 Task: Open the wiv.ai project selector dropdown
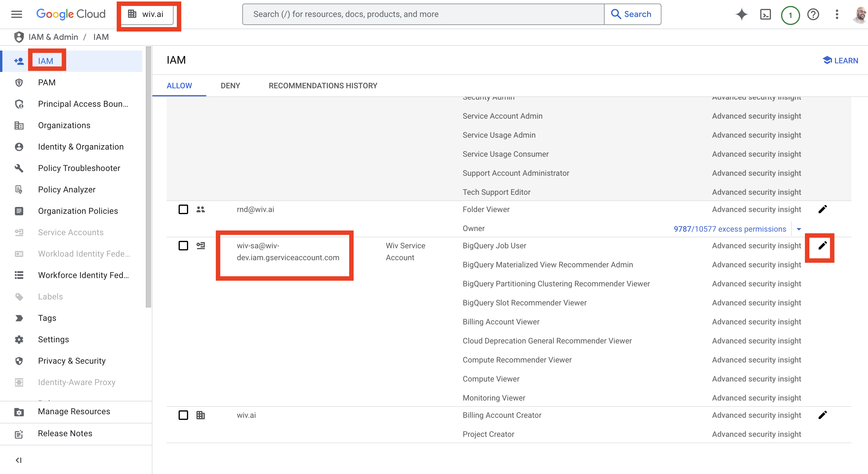[147, 14]
